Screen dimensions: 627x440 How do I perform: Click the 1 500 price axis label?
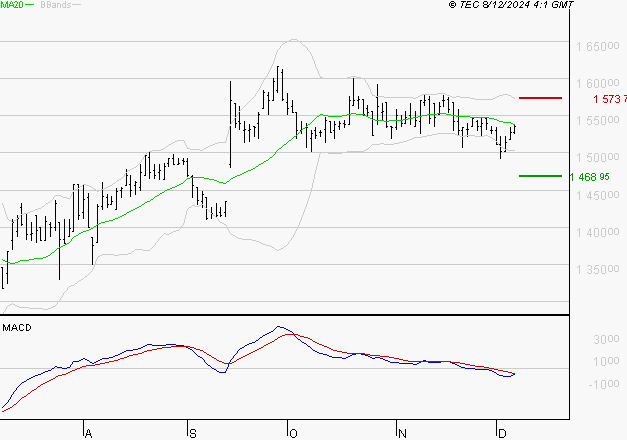[x=597, y=158]
